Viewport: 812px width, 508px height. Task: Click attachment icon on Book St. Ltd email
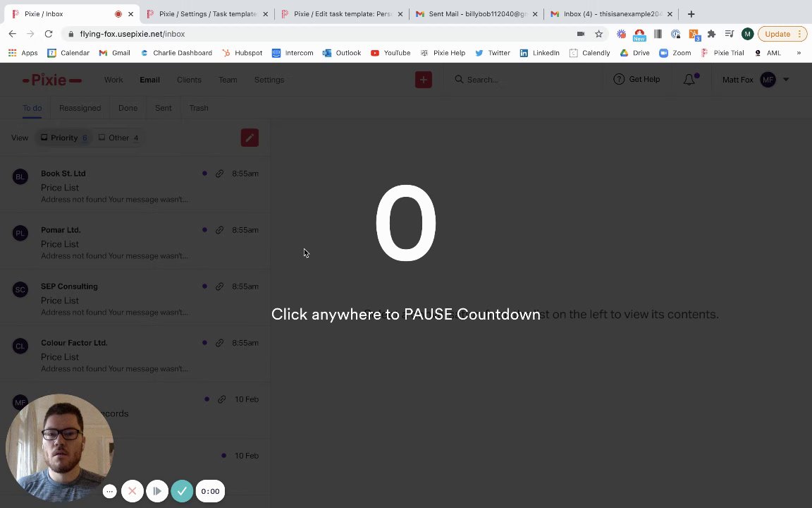[220, 174]
